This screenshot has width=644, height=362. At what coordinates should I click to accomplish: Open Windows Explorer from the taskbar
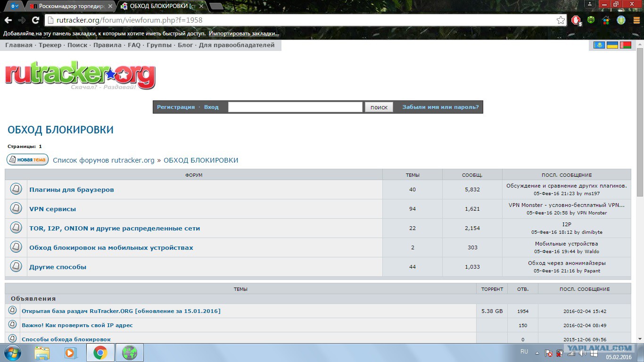tap(42, 353)
